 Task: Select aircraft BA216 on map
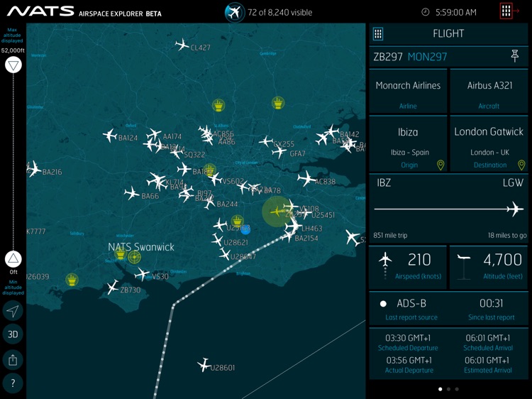[33, 169]
